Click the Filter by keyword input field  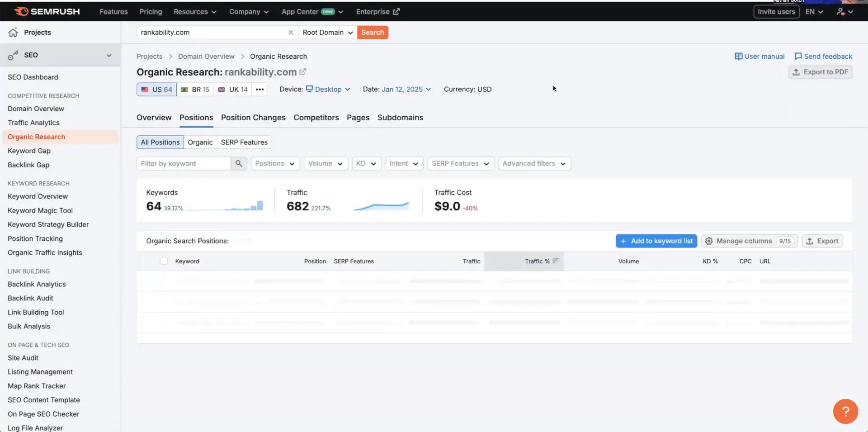184,163
